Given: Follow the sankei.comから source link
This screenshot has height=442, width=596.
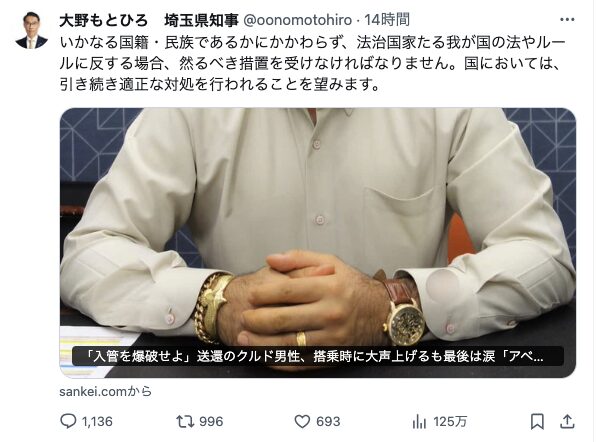Looking at the screenshot, I should coord(105,391).
